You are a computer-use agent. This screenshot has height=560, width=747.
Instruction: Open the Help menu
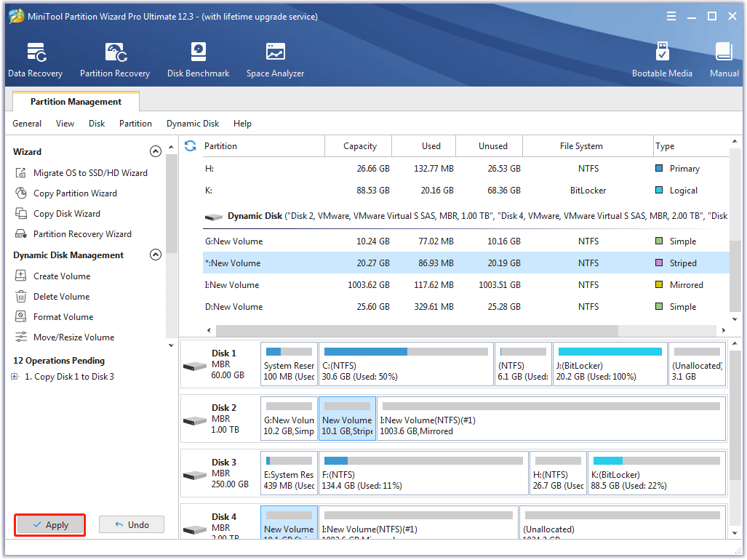[x=242, y=124]
